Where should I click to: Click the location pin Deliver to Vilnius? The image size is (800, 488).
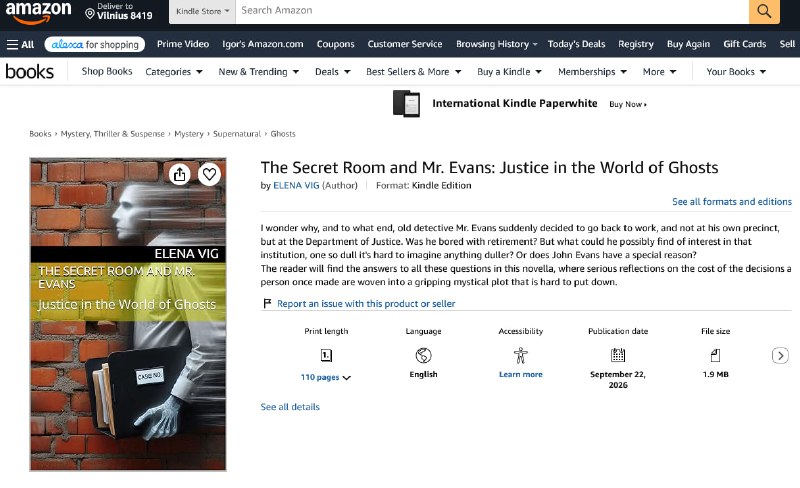click(118, 11)
